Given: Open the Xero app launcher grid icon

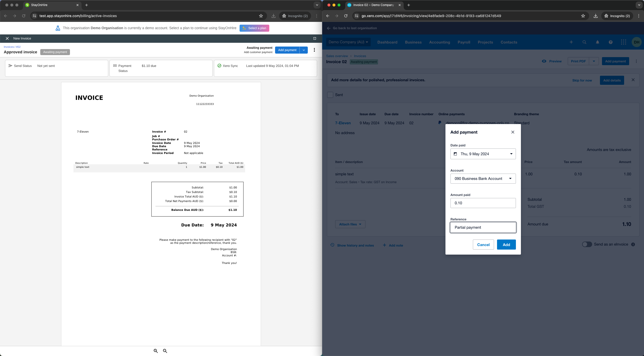Looking at the screenshot, I should 624,42.
